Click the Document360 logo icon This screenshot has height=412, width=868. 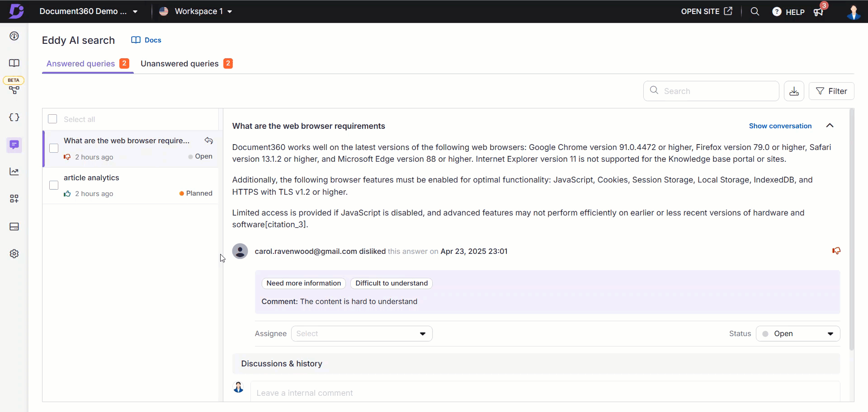pyautogui.click(x=16, y=11)
